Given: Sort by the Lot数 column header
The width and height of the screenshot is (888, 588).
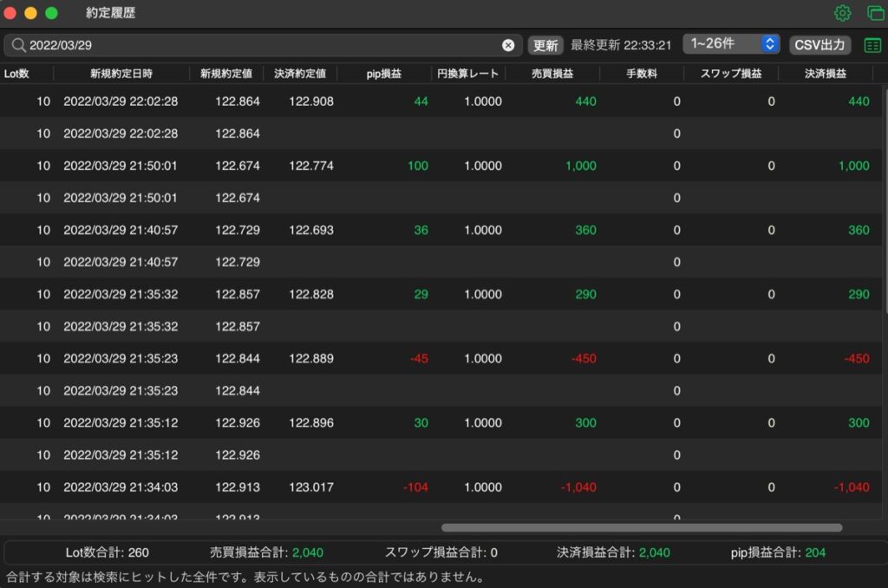Looking at the screenshot, I should (16, 74).
